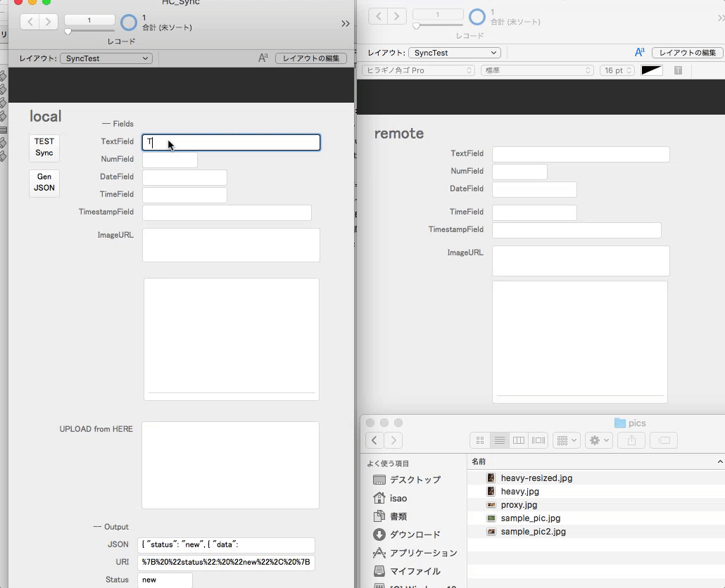Switch Finder to list view

click(x=499, y=440)
